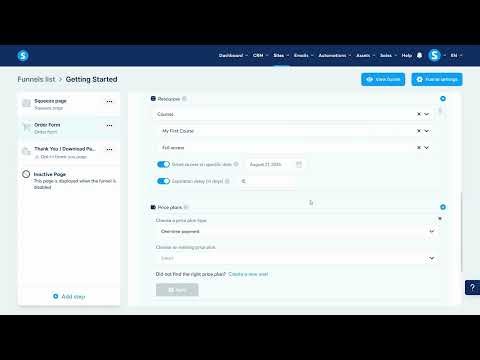Expand the Courses resource type dropdown
This screenshot has height=360, width=480.
pyautogui.click(x=426, y=114)
